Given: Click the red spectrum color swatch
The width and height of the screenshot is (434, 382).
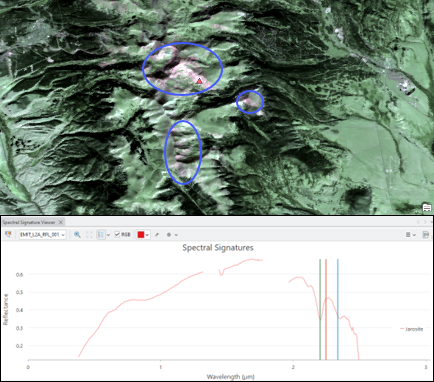Looking at the screenshot, I should [x=141, y=235].
